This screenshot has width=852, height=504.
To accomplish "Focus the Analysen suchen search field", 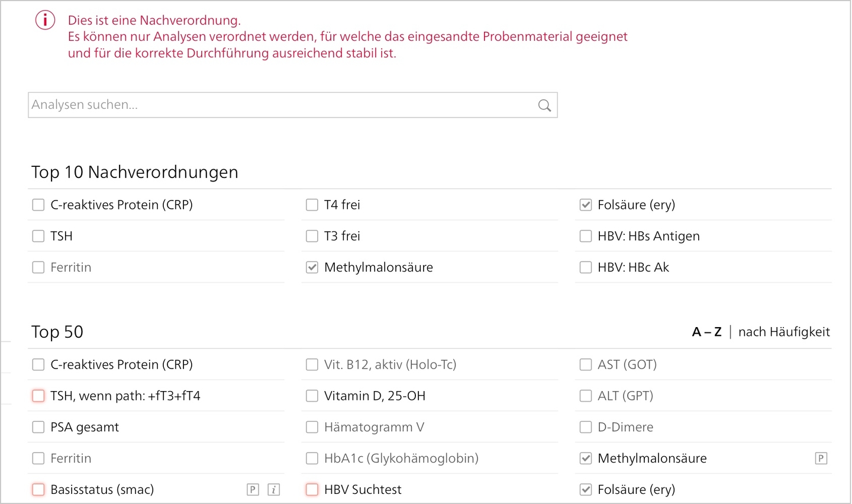I will [293, 105].
